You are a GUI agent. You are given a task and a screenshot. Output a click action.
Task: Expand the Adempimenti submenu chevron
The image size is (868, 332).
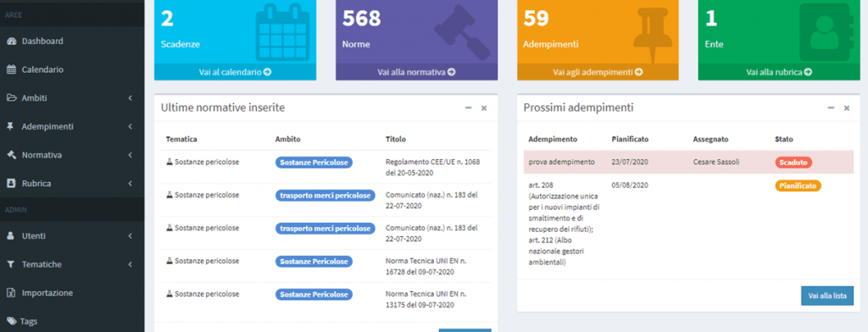pyautogui.click(x=130, y=127)
